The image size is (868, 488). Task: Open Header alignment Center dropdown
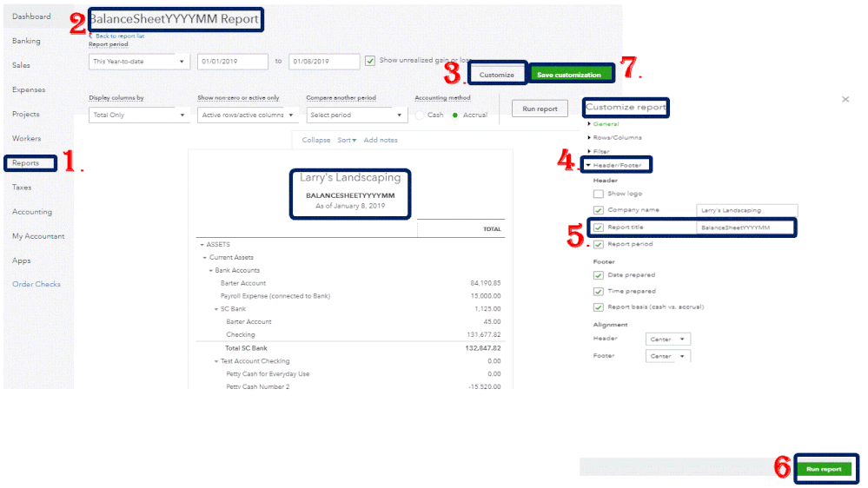(x=667, y=340)
